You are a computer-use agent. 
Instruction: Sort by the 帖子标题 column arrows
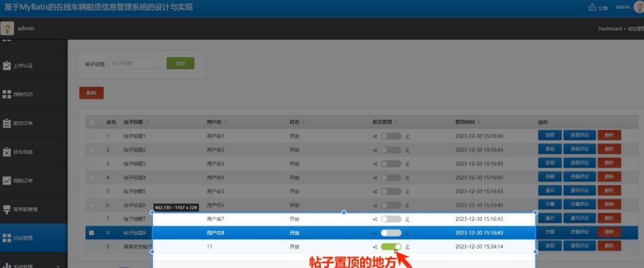(x=147, y=123)
